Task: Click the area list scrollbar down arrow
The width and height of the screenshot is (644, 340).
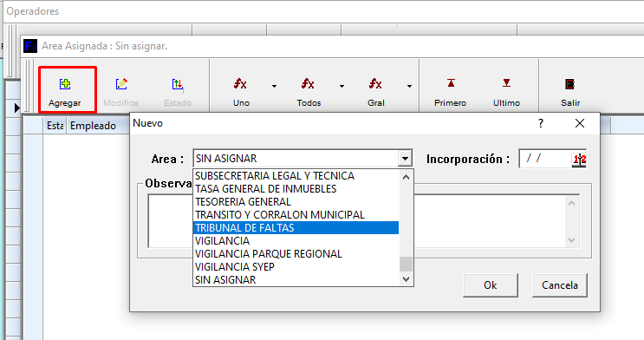Action: click(x=406, y=279)
